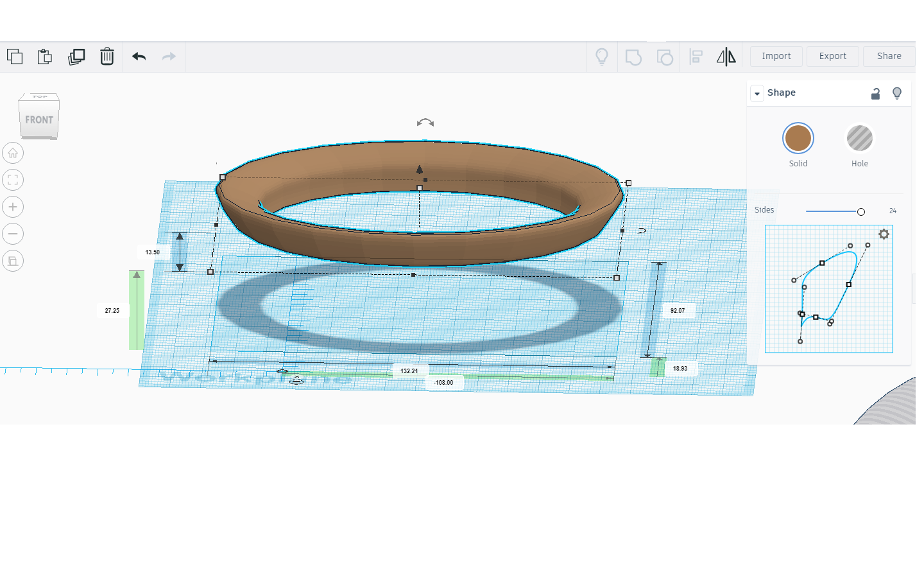The image size is (924, 578).
Task: Click the Paste clipboard icon
Action: click(45, 57)
